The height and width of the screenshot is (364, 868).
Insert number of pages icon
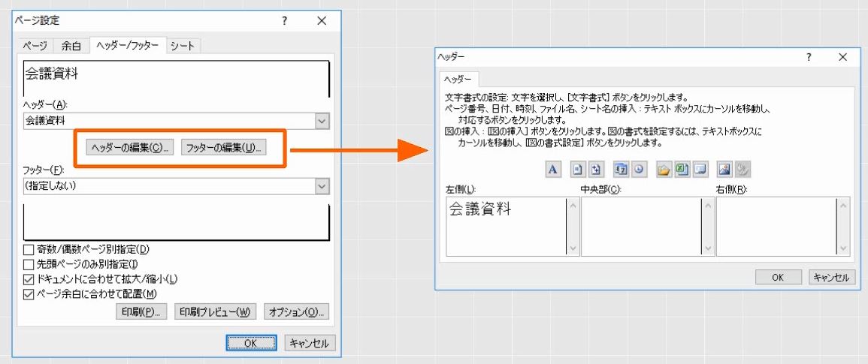pyautogui.click(x=595, y=170)
